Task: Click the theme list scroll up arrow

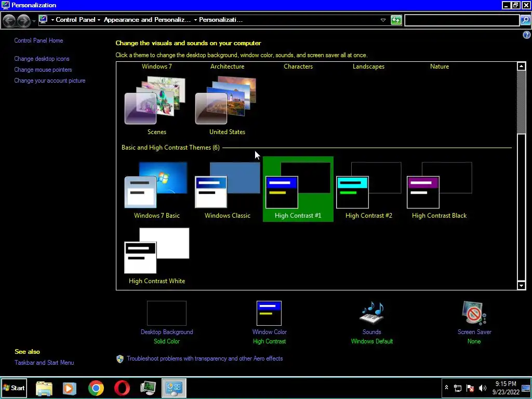Action: coord(521,66)
